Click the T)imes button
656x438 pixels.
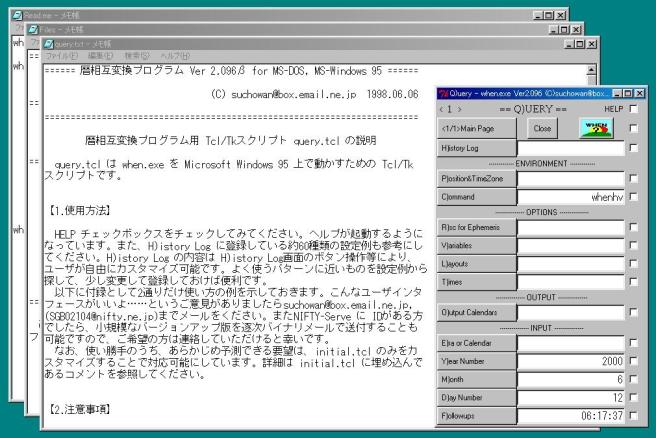point(477,282)
